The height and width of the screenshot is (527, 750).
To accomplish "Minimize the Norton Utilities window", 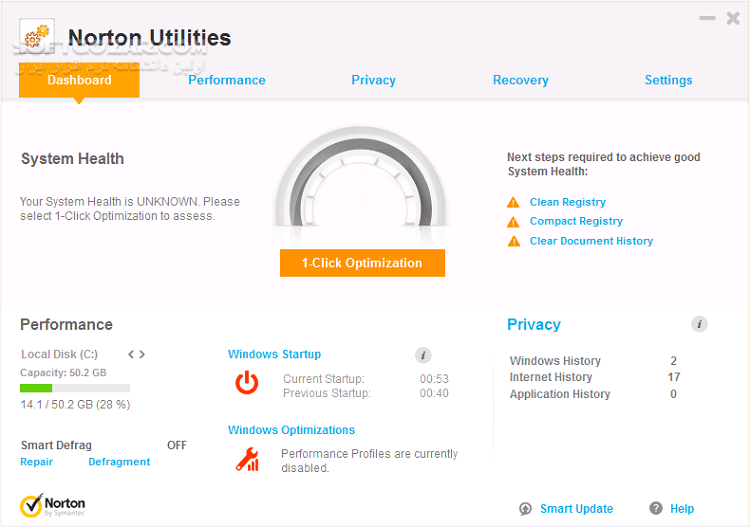I will (707, 18).
